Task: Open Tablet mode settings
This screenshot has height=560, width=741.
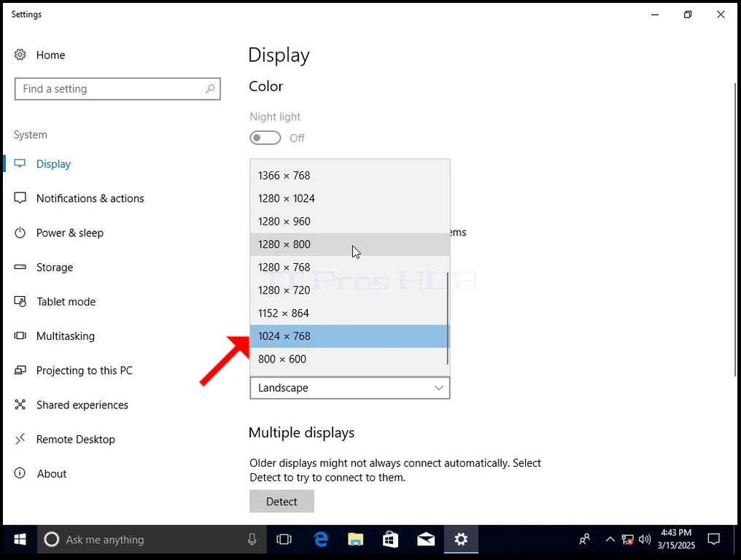Action: tap(66, 301)
